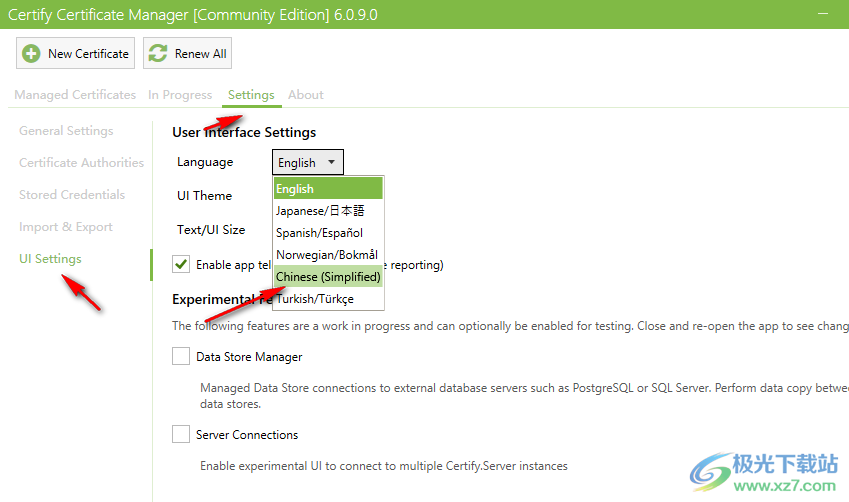Click the Server Connections label text

(x=247, y=435)
